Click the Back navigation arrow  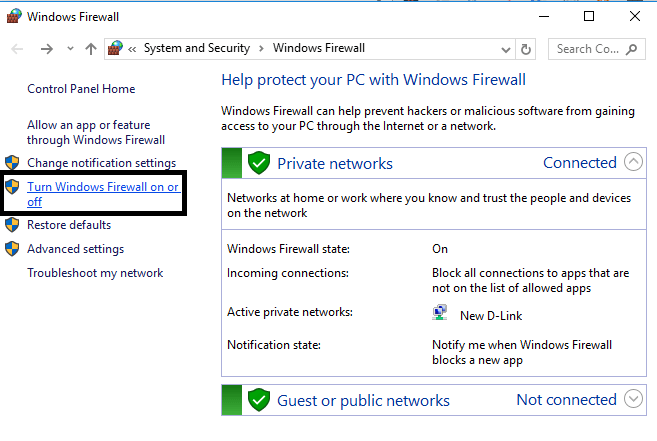(x=18, y=48)
